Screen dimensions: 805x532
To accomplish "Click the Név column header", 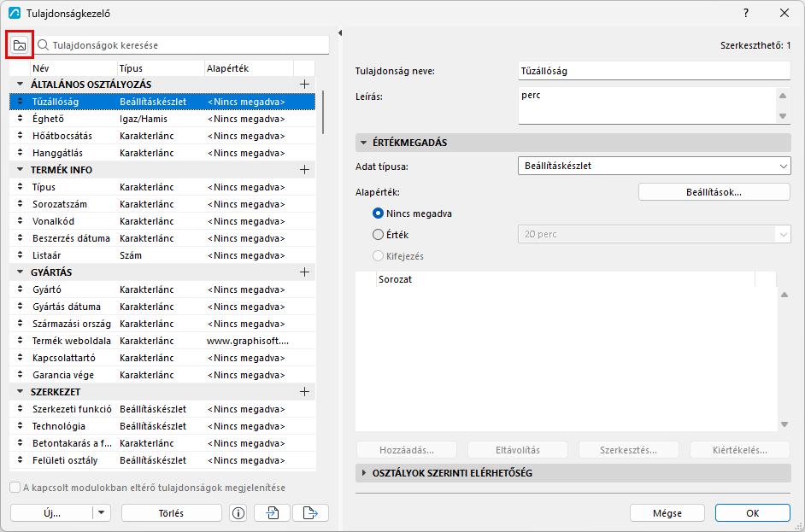I will [x=73, y=68].
